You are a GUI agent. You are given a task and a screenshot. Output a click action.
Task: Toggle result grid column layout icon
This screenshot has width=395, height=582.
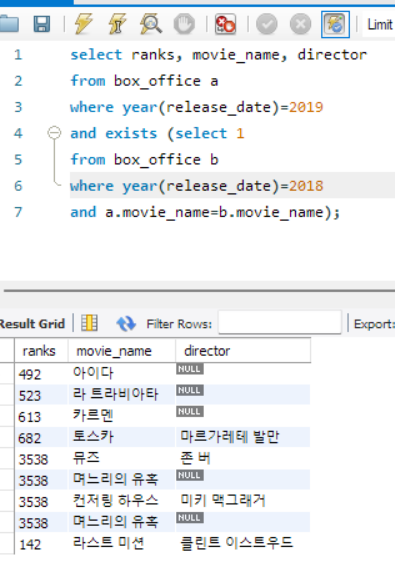[x=89, y=323]
